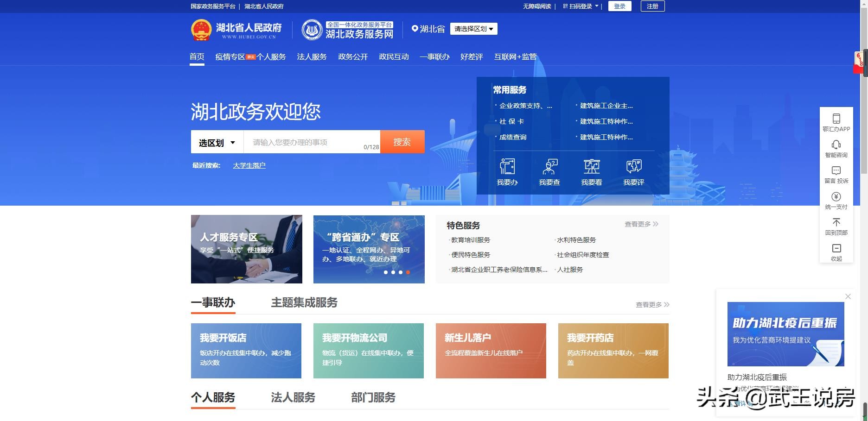Open 鄂汇办APP from the right sidebar
The width and height of the screenshot is (868, 421).
[x=836, y=123]
